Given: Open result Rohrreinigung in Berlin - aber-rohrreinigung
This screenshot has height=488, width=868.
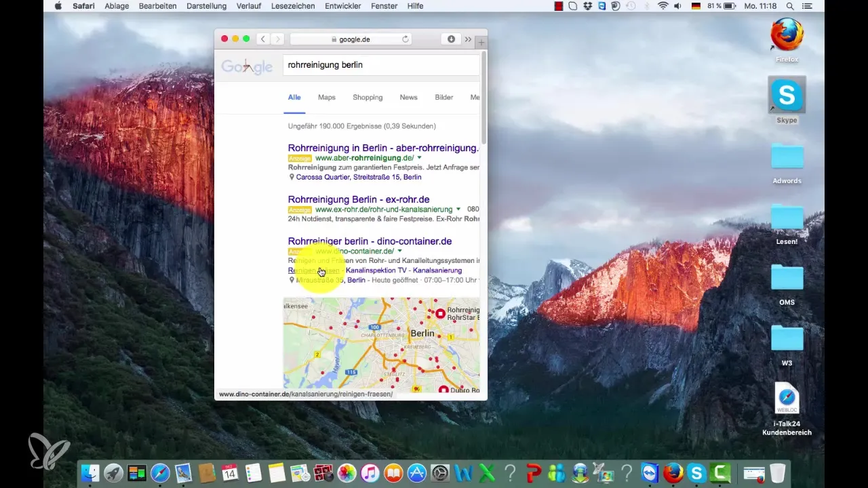Looking at the screenshot, I should pos(383,148).
